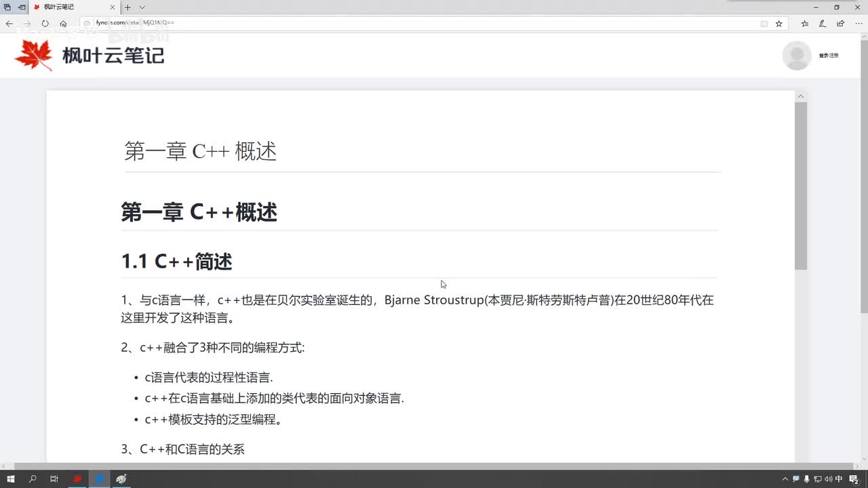This screenshot has height=488, width=868.
Task: Click the heading 1.1 C++简述
Action: click(x=176, y=261)
